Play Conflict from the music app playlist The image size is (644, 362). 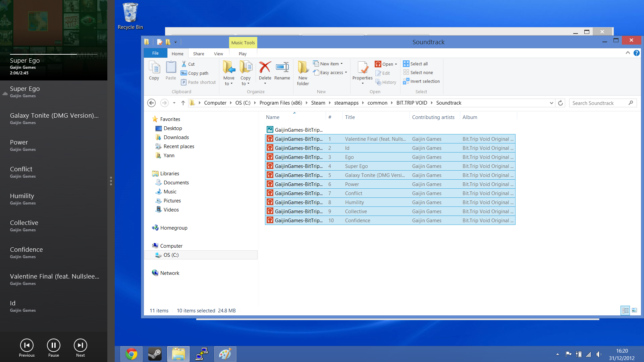(x=54, y=172)
